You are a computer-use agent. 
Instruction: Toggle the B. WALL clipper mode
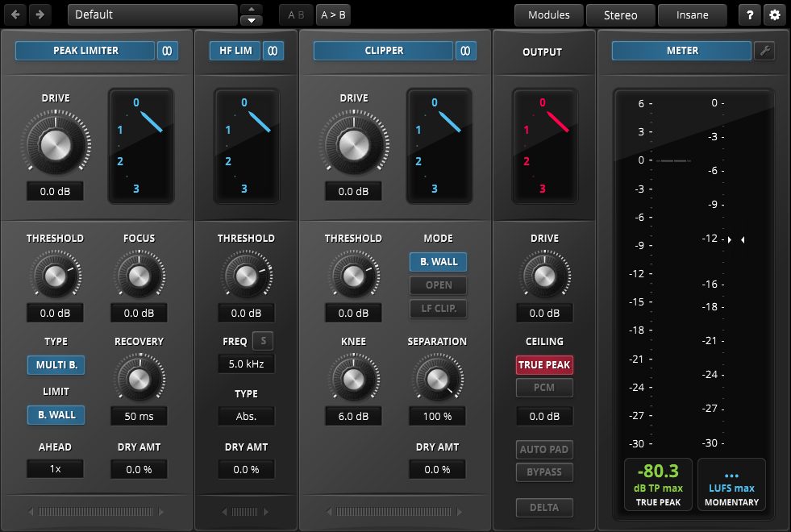(438, 261)
